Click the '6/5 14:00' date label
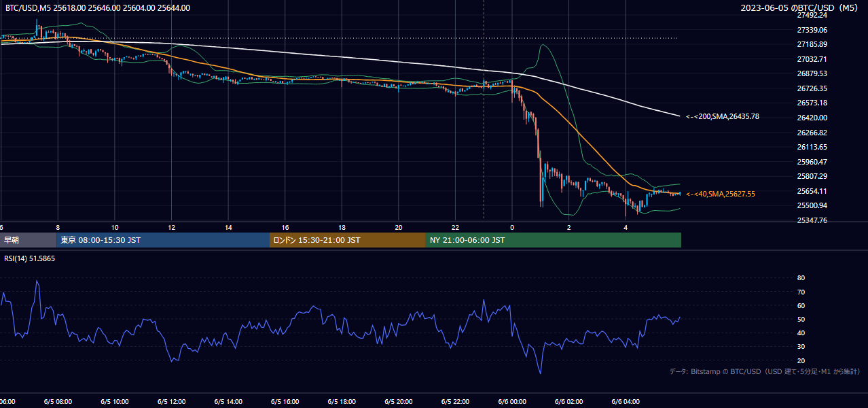 click(228, 401)
